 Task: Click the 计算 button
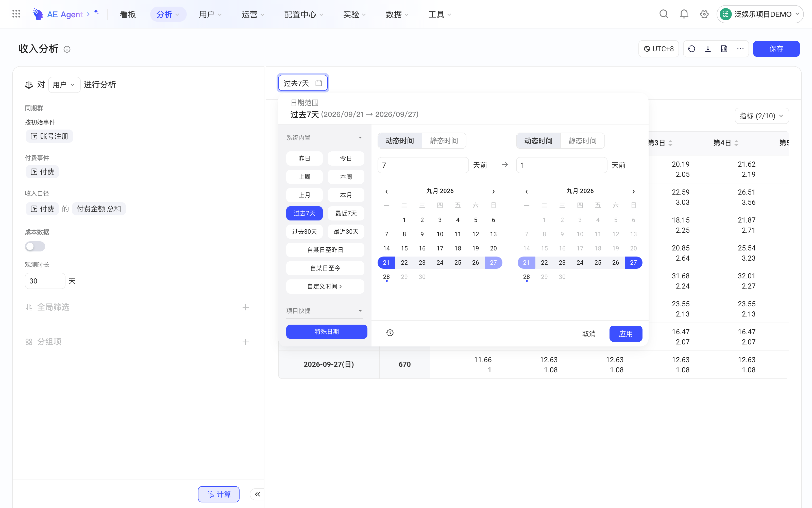pyautogui.click(x=219, y=494)
